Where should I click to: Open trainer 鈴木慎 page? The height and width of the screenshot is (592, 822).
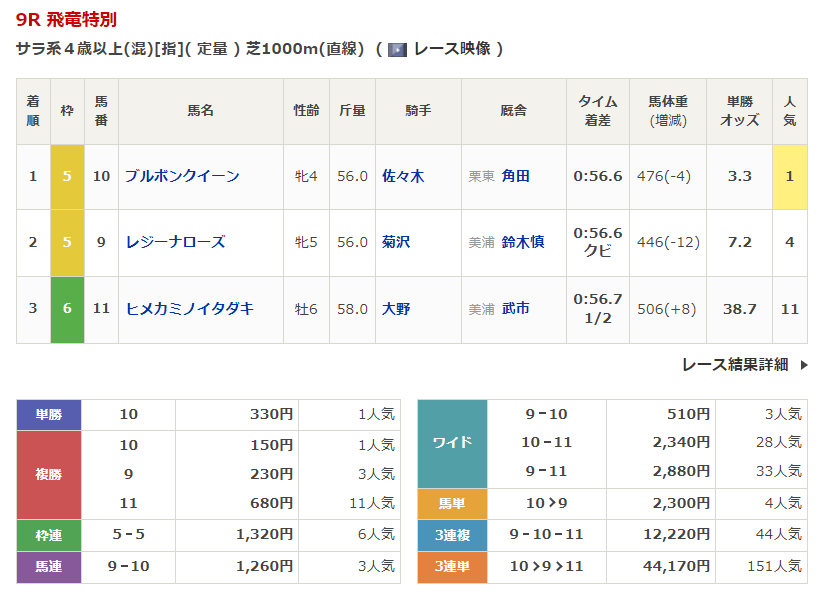pyautogui.click(x=523, y=242)
